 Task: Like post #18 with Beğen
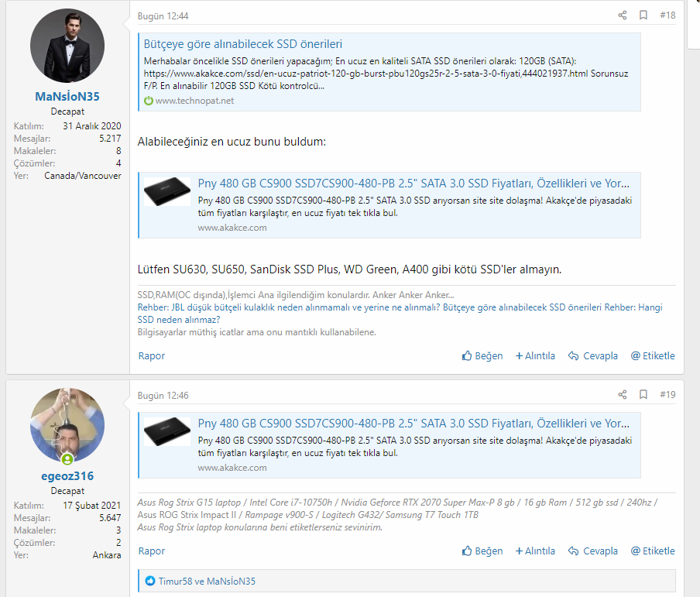[482, 356]
